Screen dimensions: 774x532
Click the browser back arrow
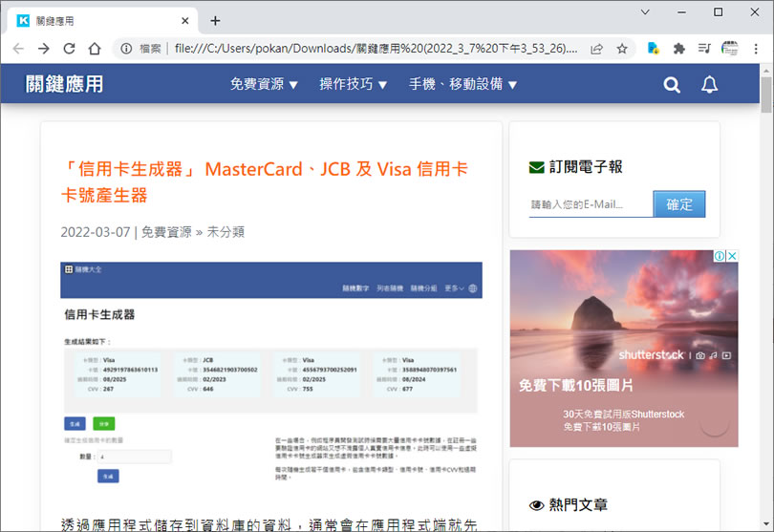18,49
